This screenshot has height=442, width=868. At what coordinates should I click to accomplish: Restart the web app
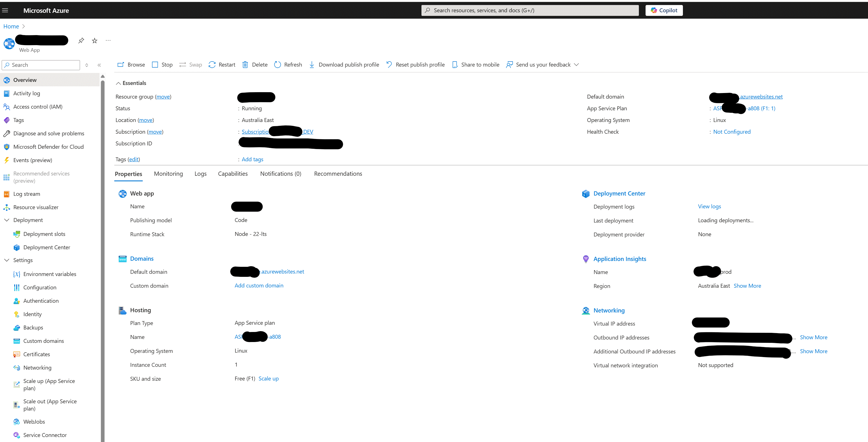click(x=222, y=65)
